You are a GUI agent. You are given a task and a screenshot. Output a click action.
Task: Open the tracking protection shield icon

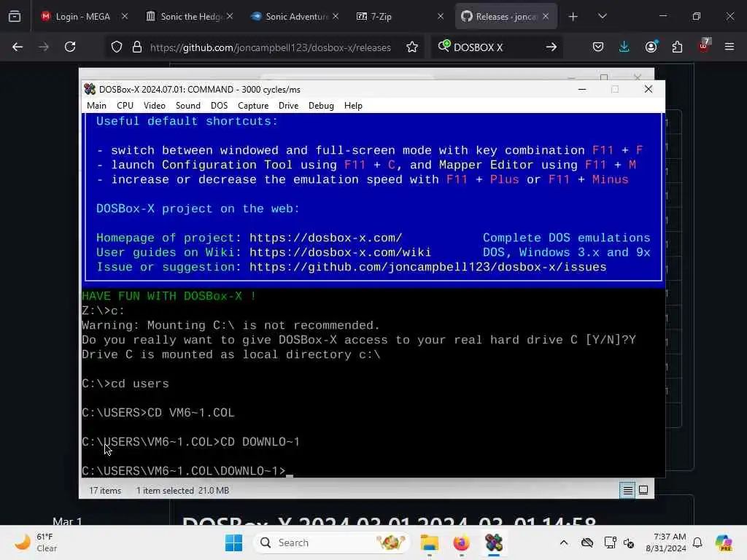(x=117, y=47)
